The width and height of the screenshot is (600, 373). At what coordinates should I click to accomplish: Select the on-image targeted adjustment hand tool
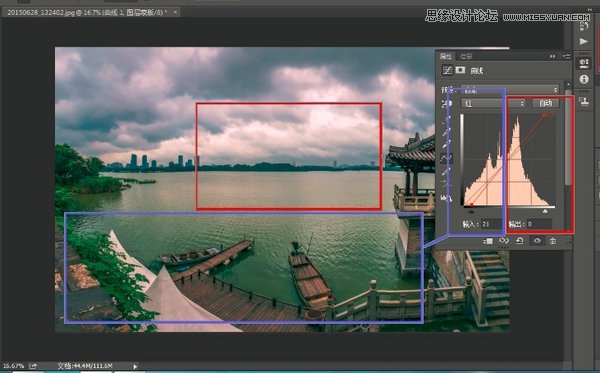tap(446, 103)
